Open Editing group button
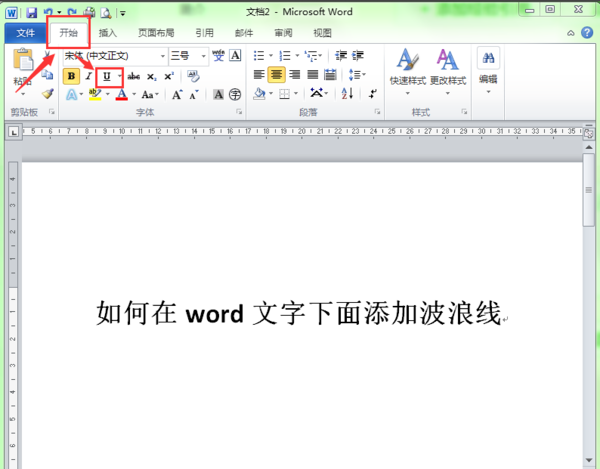Image resolution: width=600 pixels, height=469 pixels. [488, 72]
